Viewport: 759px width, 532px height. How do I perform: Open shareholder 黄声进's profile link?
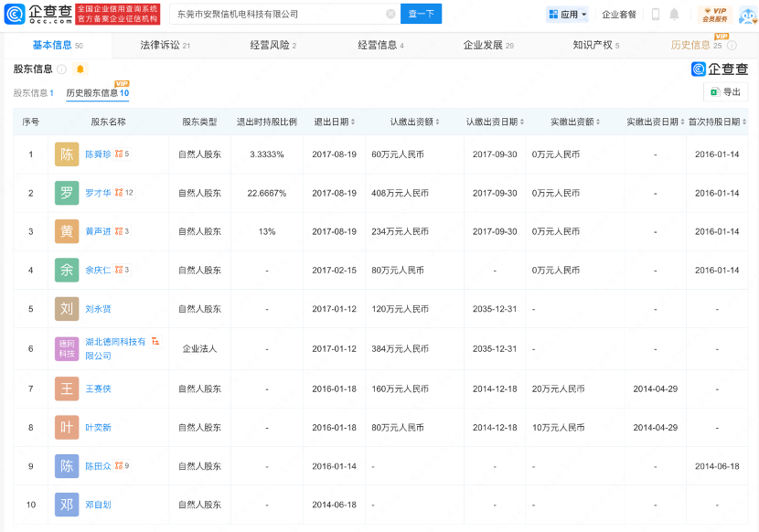coord(98,231)
